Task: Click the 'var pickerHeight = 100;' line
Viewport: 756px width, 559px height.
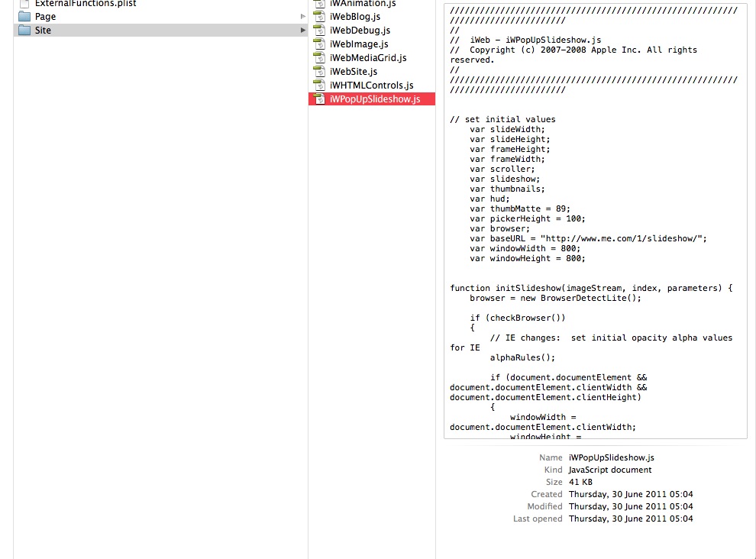Action: pyautogui.click(x=528, y=218)
